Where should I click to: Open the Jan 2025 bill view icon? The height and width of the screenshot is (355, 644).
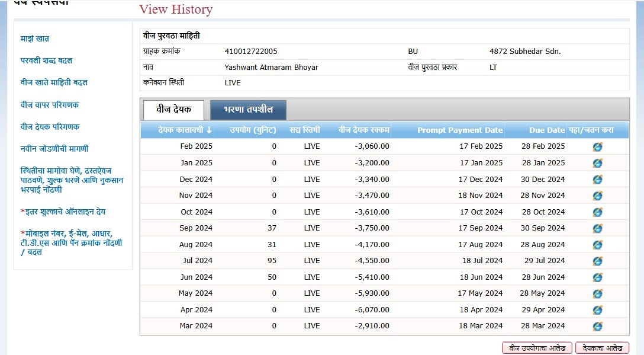click(597, 163)
